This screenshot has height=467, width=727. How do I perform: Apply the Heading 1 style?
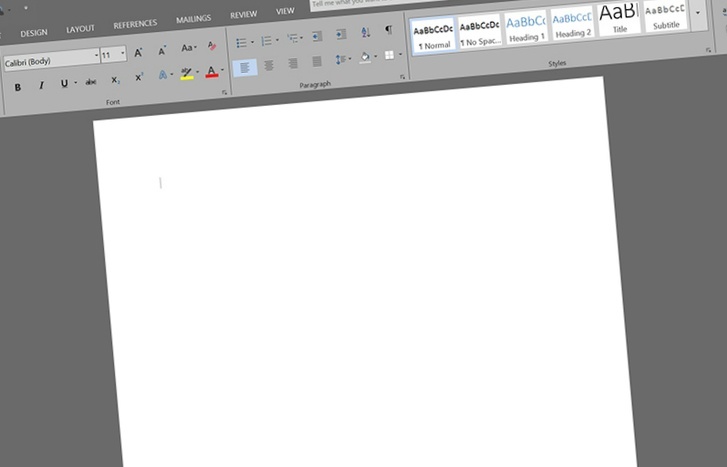[525, 26]
